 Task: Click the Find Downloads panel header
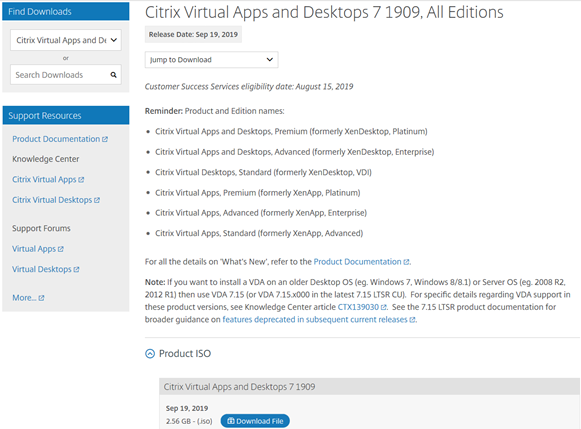point(66,11)
